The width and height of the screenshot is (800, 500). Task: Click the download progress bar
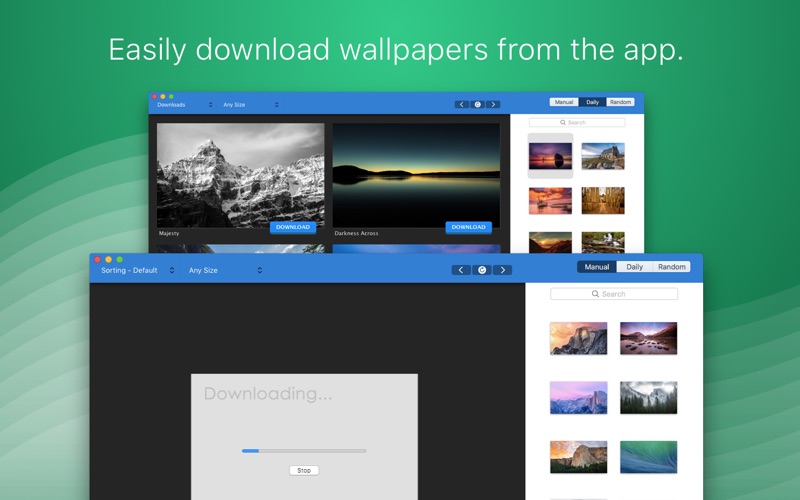tap(304, 451)
